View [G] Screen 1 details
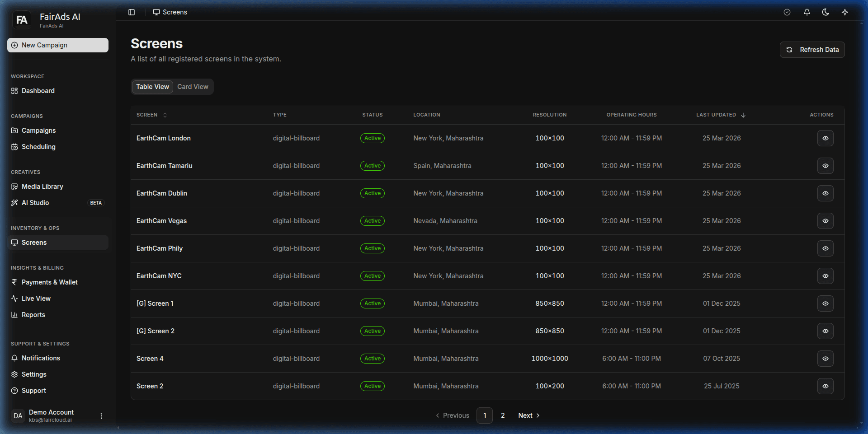The image size is (868, 434). pyautogui.click(x=825, y=303)
